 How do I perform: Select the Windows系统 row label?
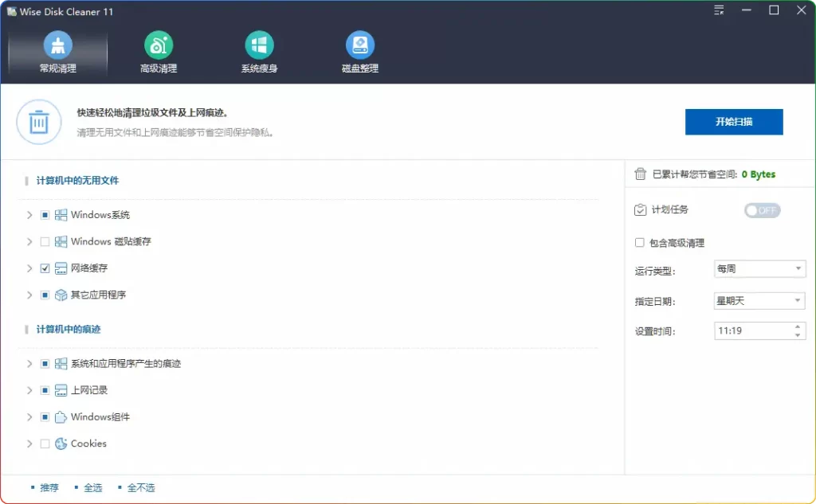pos(100,215)
